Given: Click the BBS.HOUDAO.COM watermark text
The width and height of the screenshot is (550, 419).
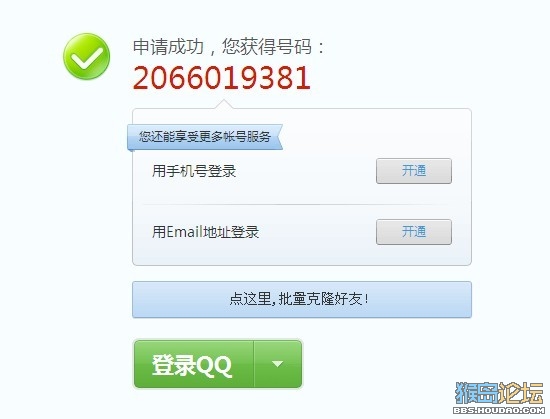Looking at the screenshot, I should point(499,410).
